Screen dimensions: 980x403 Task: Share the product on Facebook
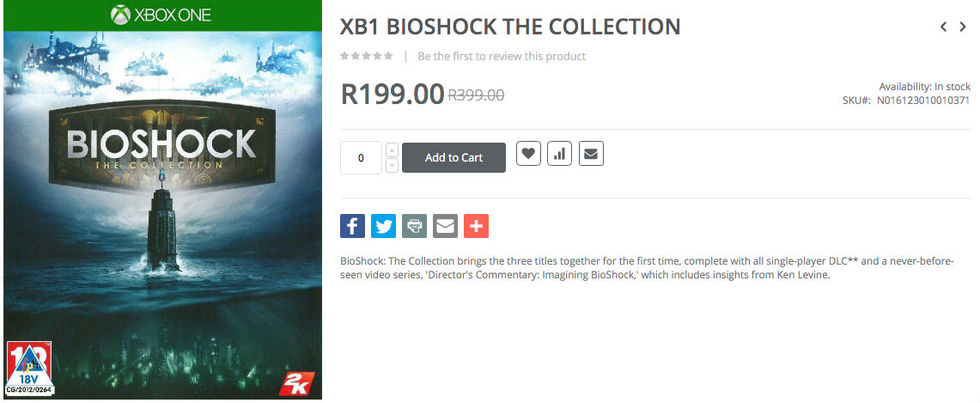pos(352,226)
